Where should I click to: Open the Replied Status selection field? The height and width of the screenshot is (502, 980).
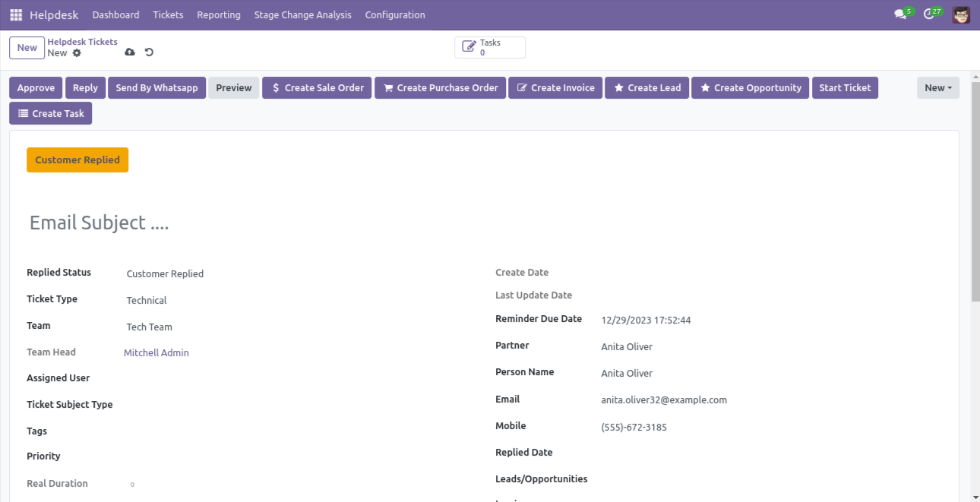[x=300, y=274]
